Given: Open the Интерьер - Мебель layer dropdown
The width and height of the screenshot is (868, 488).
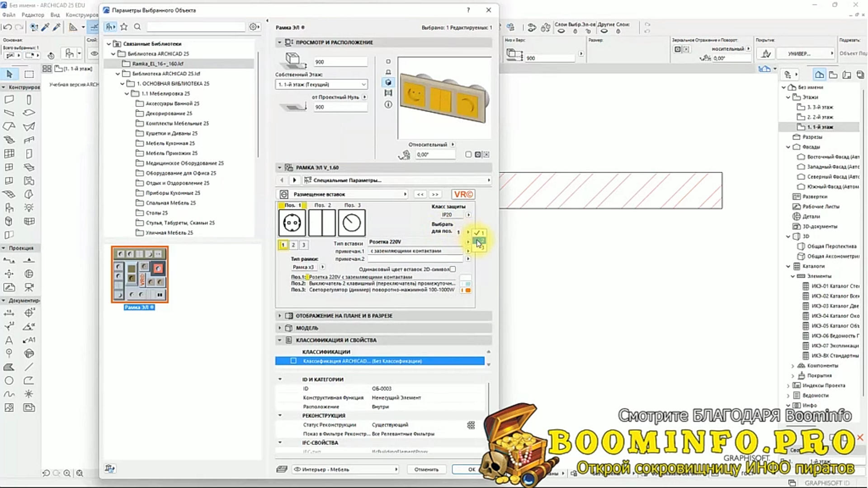Looking at the screenshot, I should tap(346, 469).
